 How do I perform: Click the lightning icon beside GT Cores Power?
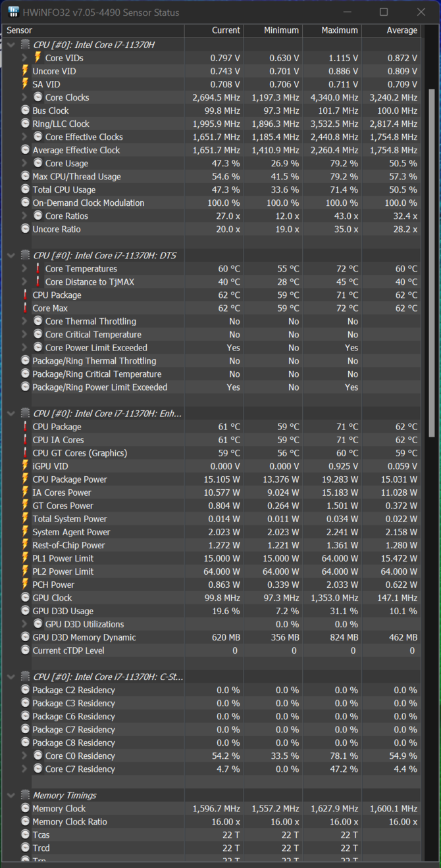point(26,506)
